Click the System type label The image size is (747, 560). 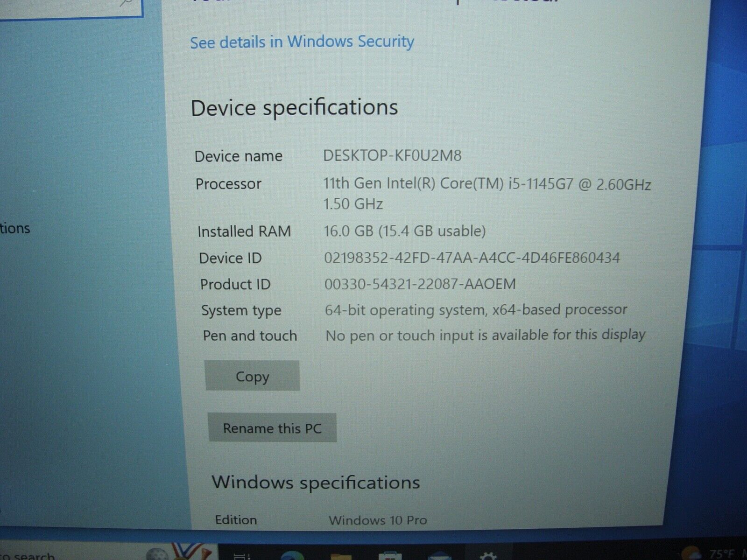point(241,310)
